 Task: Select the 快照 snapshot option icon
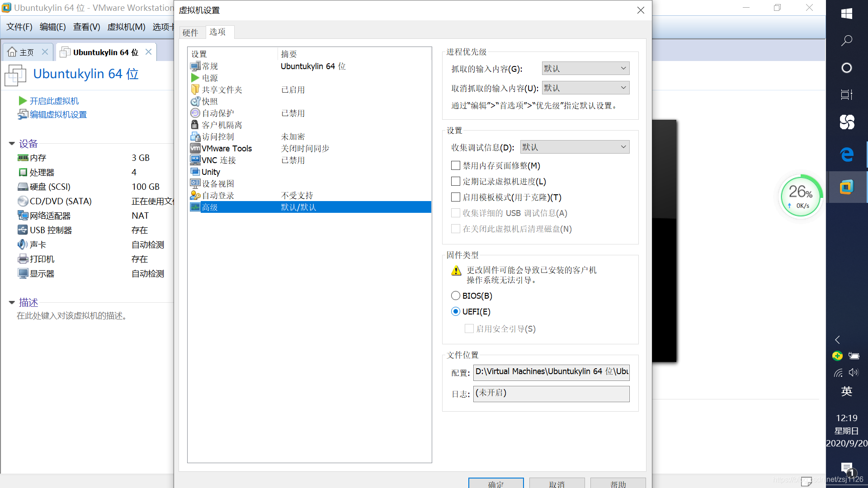[195, 102]
